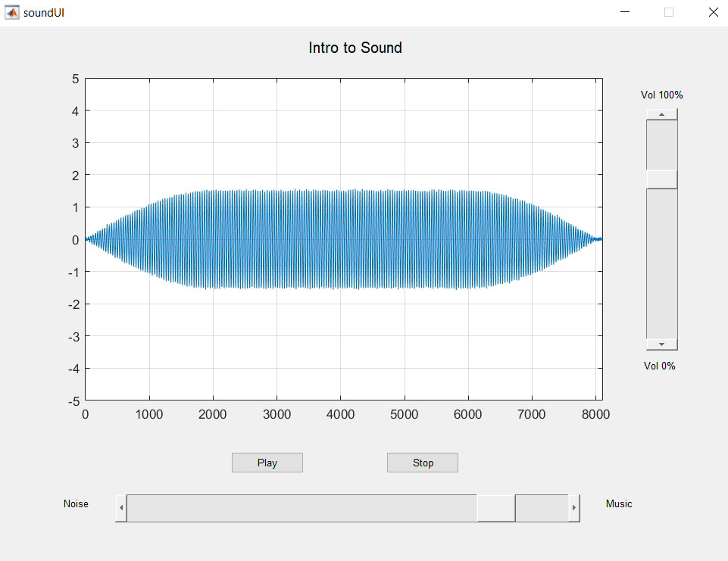The image size is (728, 561).
Task: Click the "Vol 100%" label
Action: click(x=661, y=95)
